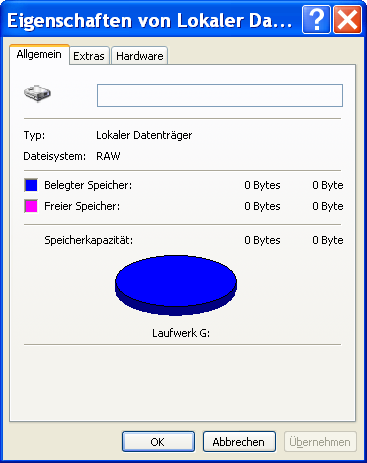Click the Belegter Speicher label
The height and width of the screenshot is (463, 367).
[x=88, y=185]
